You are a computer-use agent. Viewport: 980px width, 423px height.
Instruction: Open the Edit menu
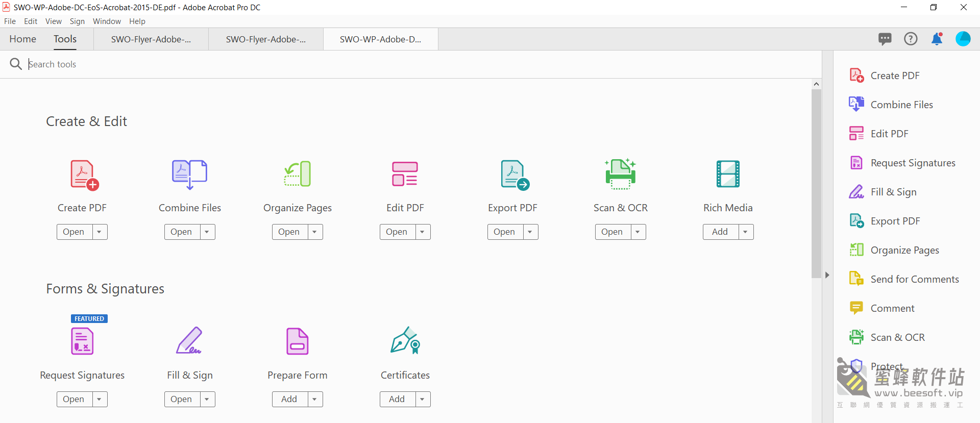tap(31, 21)
